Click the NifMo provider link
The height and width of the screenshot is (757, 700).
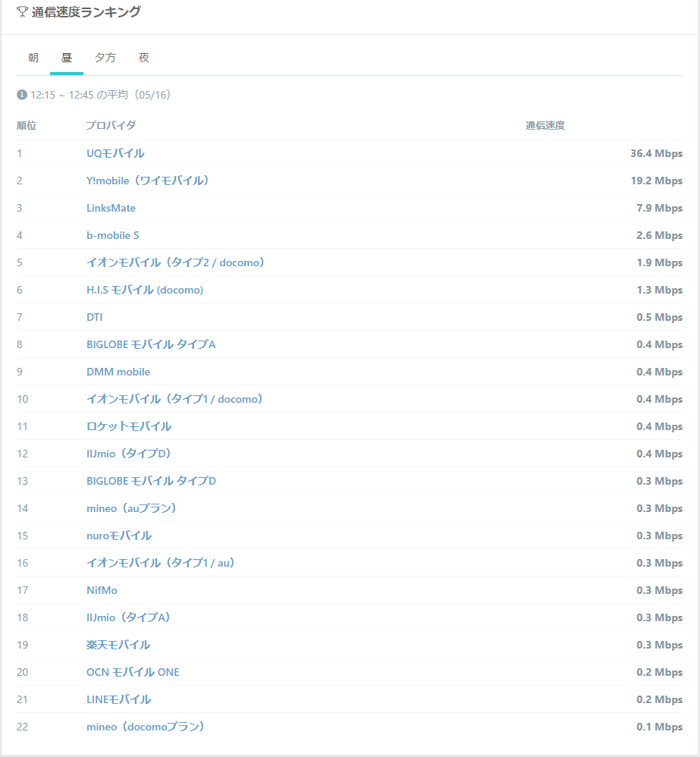(x=102, y=590)
